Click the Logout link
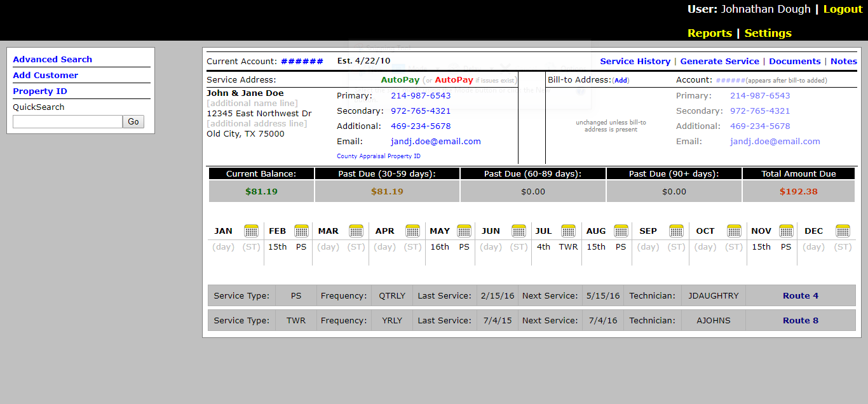 (843, 9)
